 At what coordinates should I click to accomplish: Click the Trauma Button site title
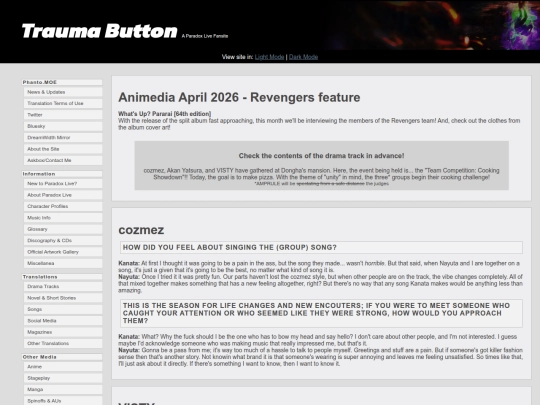[x=100, y=31]
